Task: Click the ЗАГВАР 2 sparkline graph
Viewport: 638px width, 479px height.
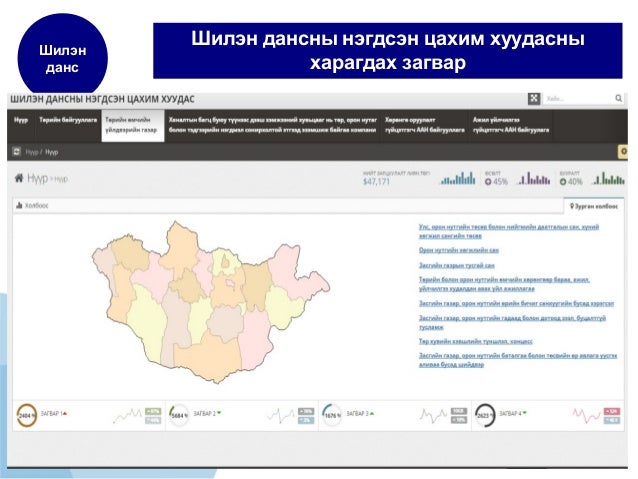Action: click(x=281, y=416)
